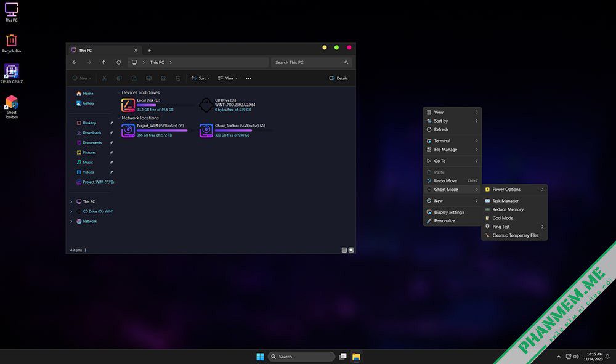
Task: Click the Delete trash icon in toolbar
Action: tap(178, 78)
